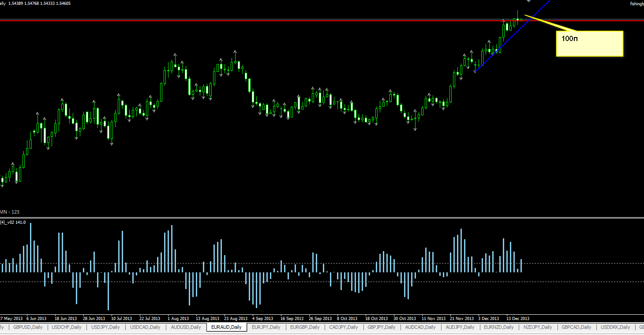The height and width of the screenshot is (335, 644).
Task: Select the AUDJPY,Daily chart tab
Action: pyautogui.click(x=460, y=327)
